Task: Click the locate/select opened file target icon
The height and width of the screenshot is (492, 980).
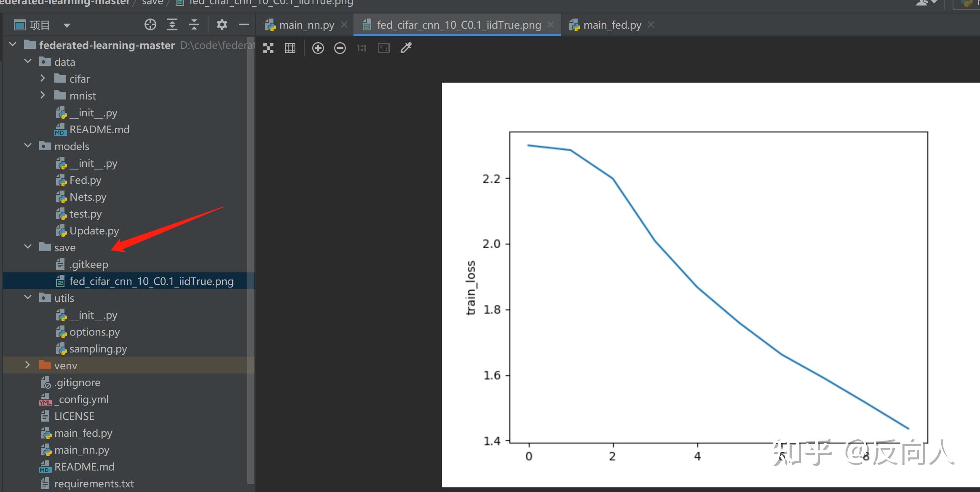Action: [x=150, y=25]
